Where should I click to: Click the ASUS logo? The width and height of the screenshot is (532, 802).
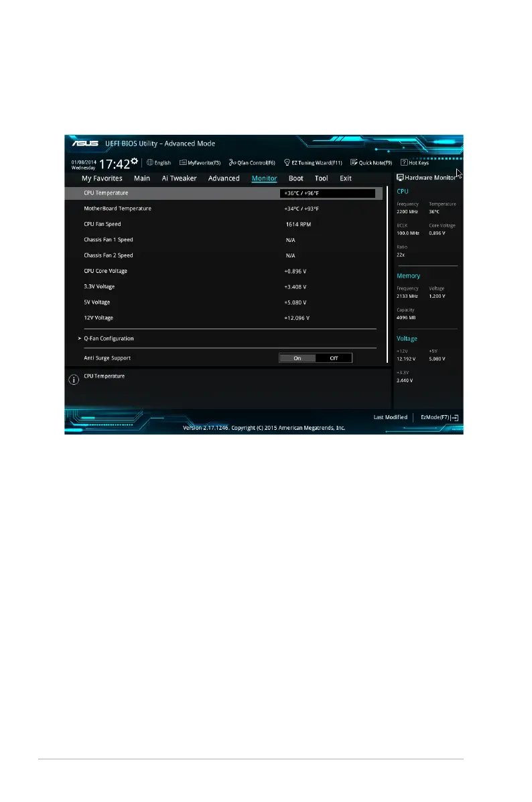pos(85,144)
